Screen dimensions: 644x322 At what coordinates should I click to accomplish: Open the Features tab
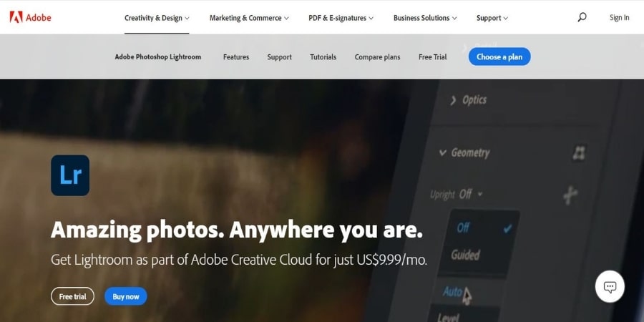[x=236, y=57]
